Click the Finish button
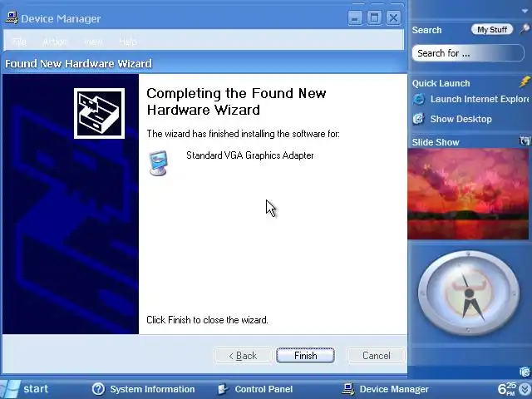Viewport: 532px width, 399px height. 305,355
